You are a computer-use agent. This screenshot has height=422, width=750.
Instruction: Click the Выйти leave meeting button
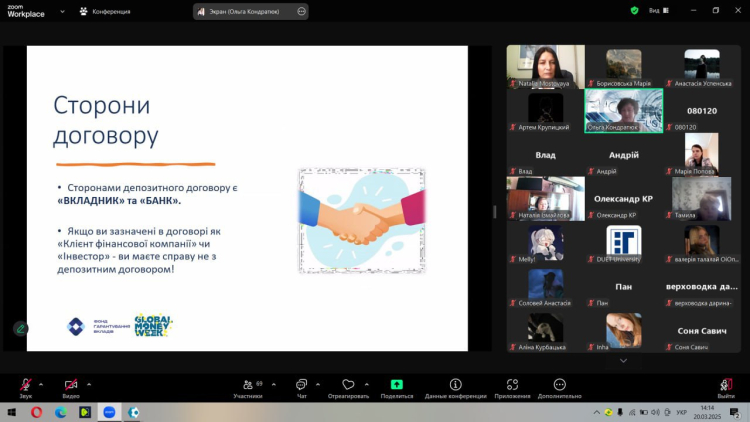point(726,385)
